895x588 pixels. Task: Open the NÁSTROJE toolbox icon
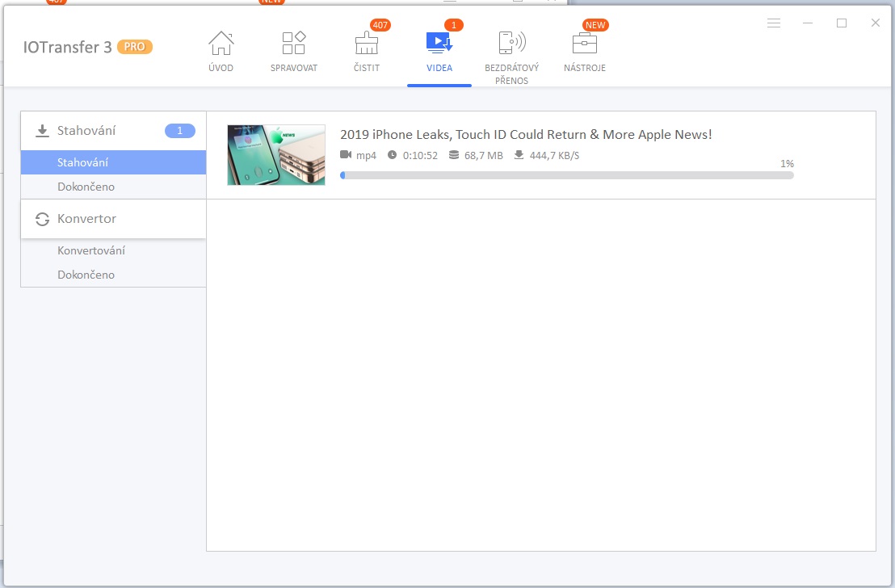(x=585, y=44)
